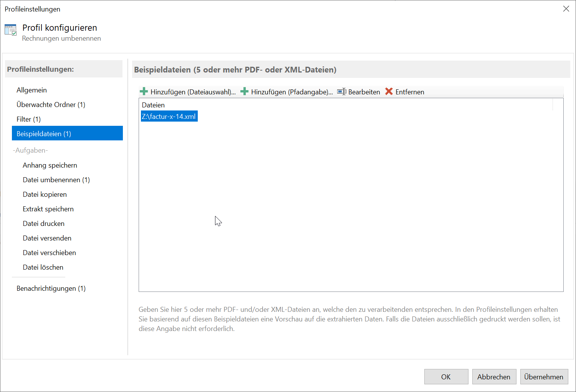Go to Filter (1) settings

[28, 119]
